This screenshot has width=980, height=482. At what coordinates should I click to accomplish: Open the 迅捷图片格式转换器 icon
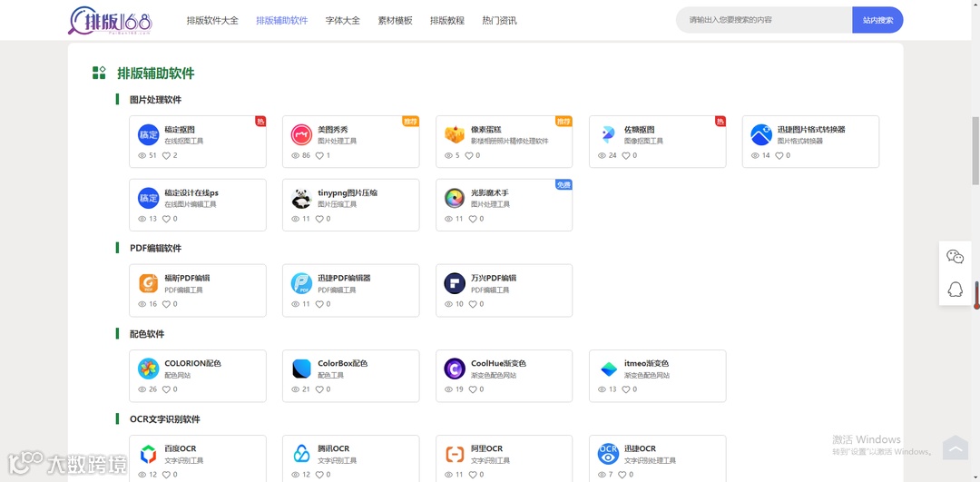761,135
